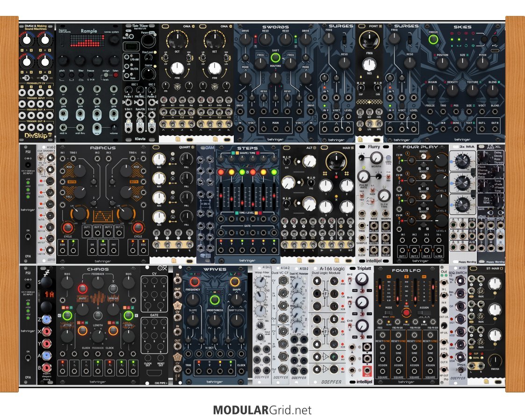Activate the green FREEZE button on Skies
Screen dimensions: 525x420
tap(433, 40)
